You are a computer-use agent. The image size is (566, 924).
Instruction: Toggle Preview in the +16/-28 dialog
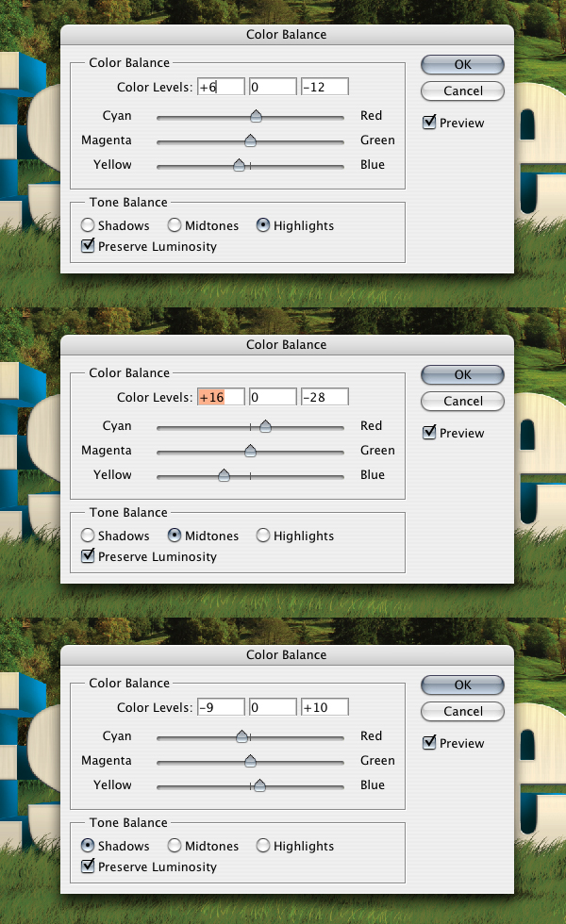pos(429,432)
